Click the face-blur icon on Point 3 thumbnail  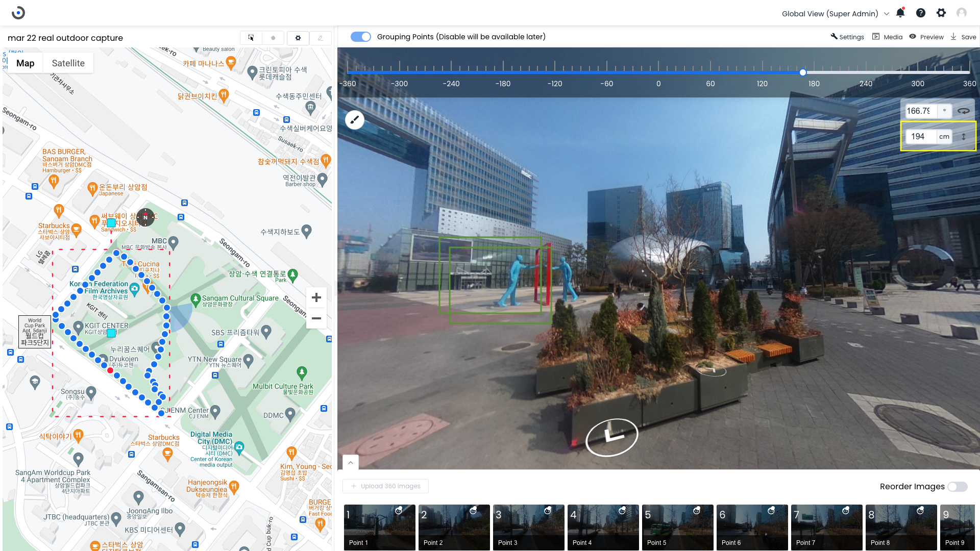tap(548, 511)
